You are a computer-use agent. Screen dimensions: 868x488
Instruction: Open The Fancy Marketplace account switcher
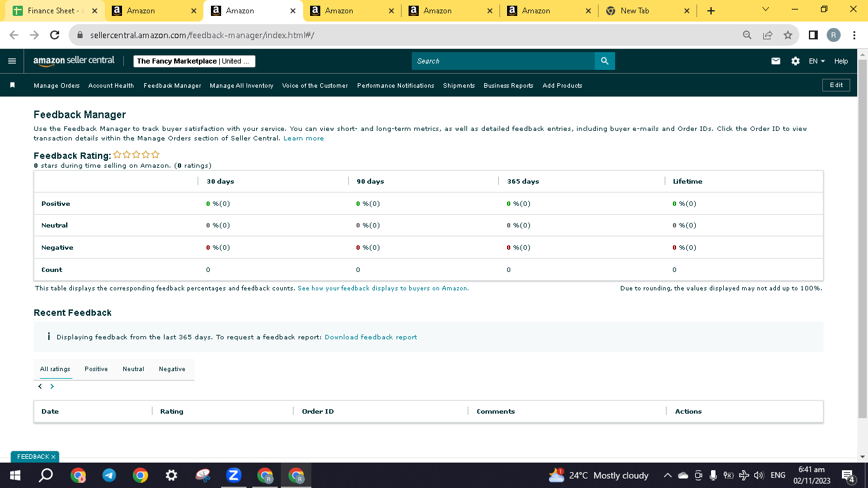point(194,61)
